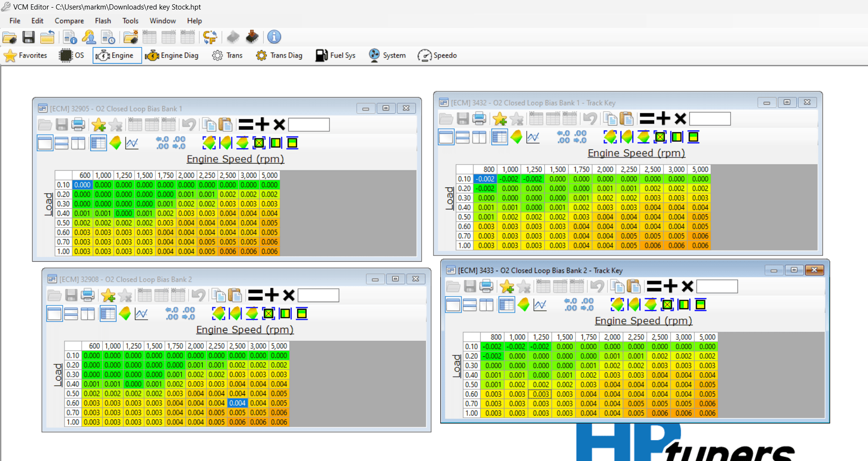Switch to the Engine Diag tab
The image size is (868, 461).
pos(172,56)
